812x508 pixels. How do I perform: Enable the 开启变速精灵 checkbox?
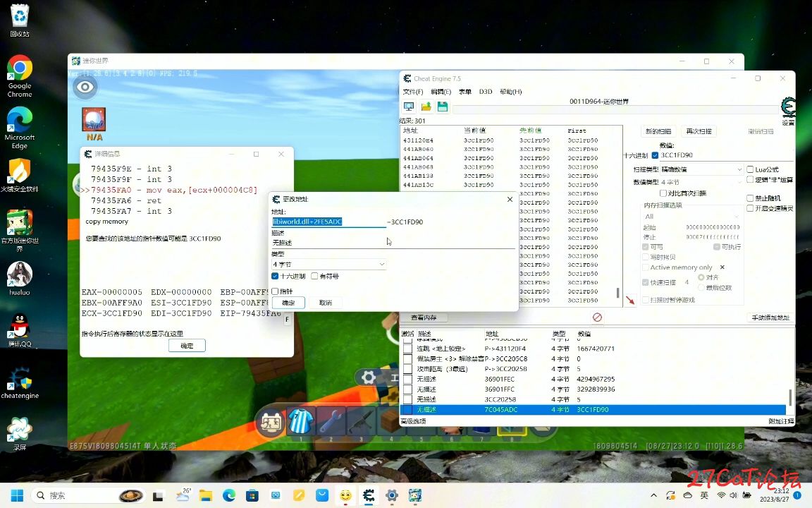(750, 208)
